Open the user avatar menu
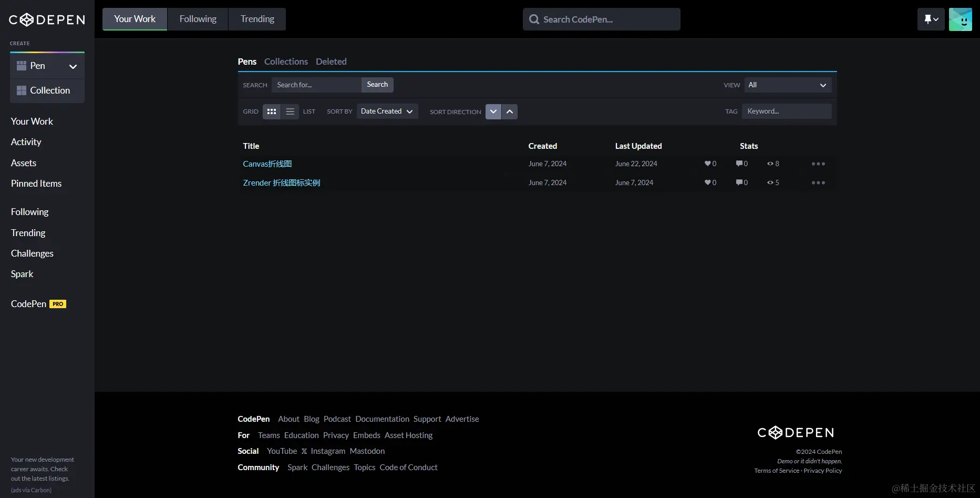980x498 pixels. point(960,19)
